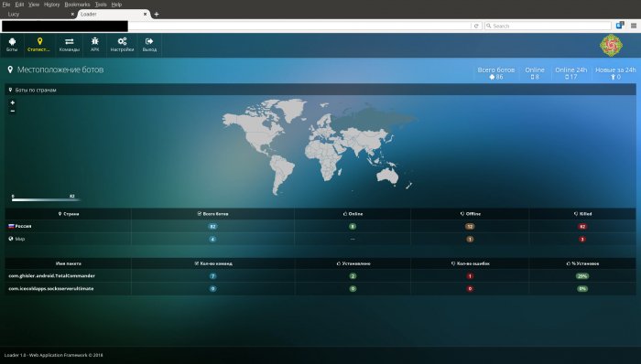
Task: Open the Команды section with arrows icon
Action: point(69,45)
